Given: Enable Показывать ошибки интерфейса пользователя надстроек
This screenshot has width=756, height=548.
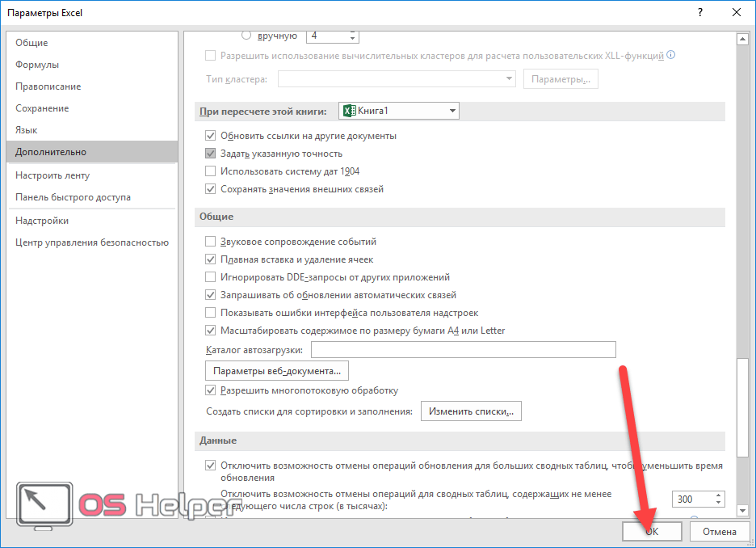Looking at the screenshot, I should click(210, 313).
